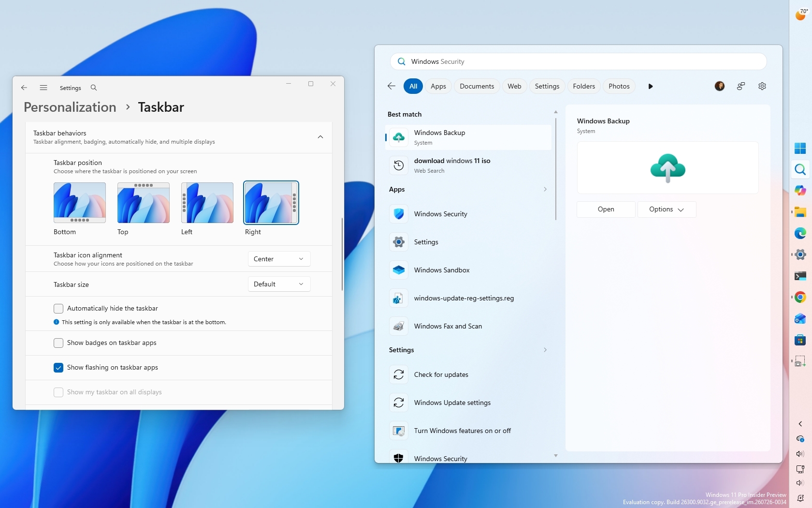The height and width of the screenshot is (508, 812).
Task: Open Terminal from the taskbar
Action: point(800,276)
